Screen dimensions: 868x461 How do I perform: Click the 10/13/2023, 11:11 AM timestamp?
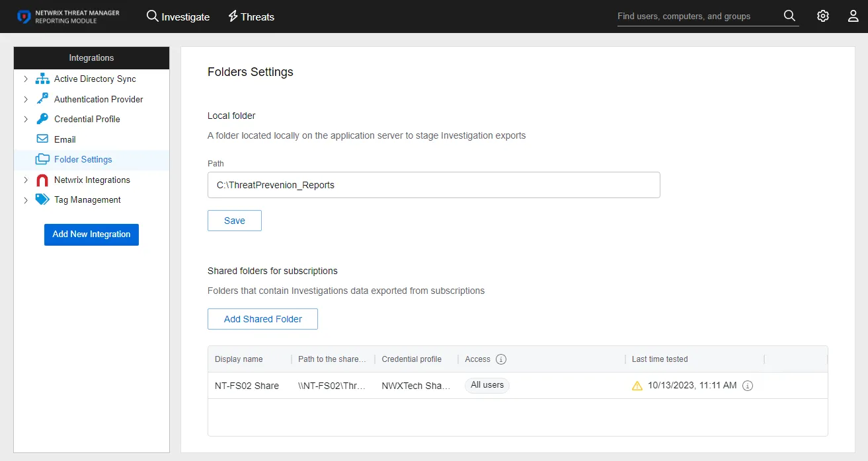[692, 385]
